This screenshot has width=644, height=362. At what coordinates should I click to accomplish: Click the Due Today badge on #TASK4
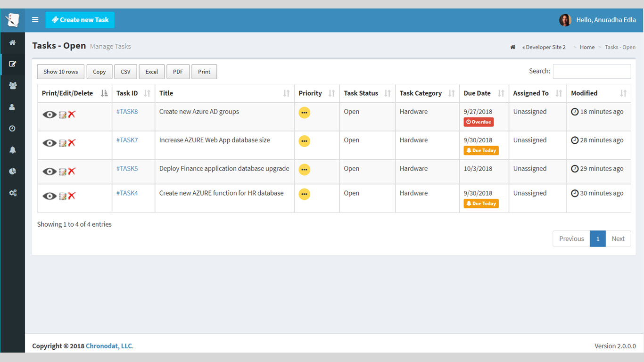click(481, 204)
